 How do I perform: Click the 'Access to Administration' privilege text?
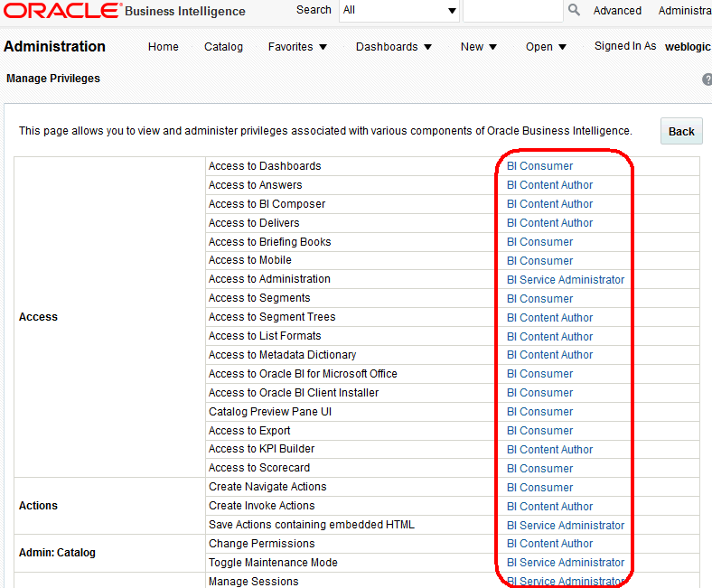click(x=269, y=279)
